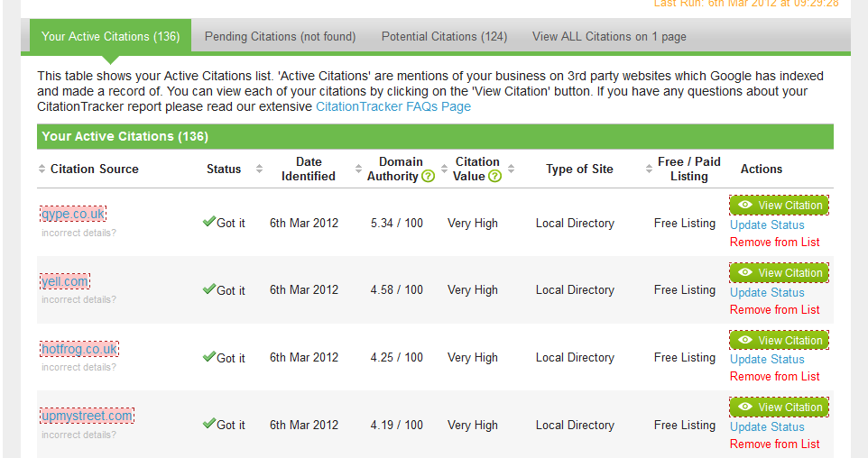Open the CitationTracker FAQs Page link
868x458 pixels.
coord(392,106)
